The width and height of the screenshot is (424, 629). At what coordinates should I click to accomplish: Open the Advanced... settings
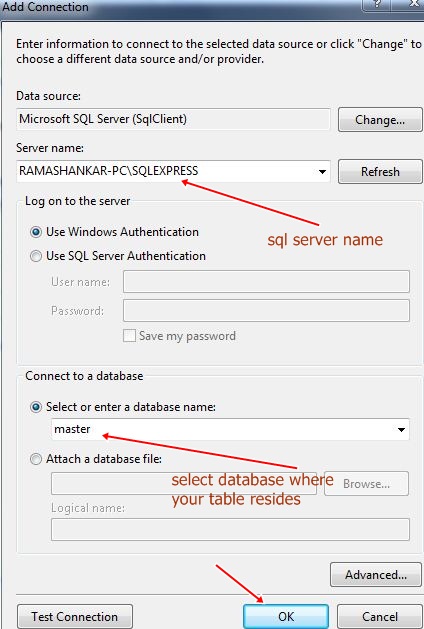(376, 574)
